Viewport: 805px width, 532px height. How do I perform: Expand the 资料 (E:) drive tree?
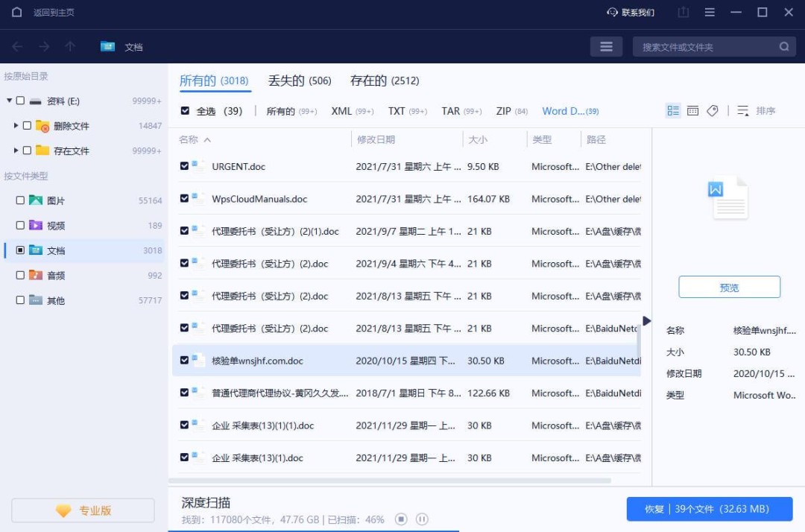click(9, 101)
